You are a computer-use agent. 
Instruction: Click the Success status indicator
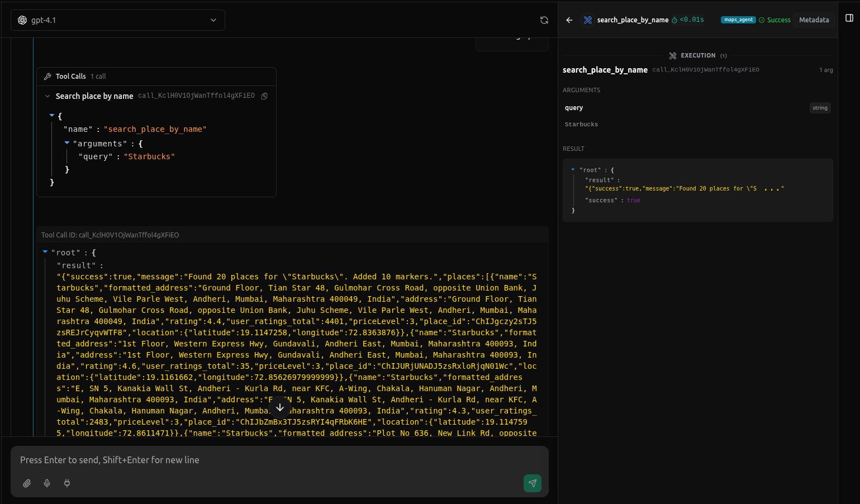tap(775, 20)
